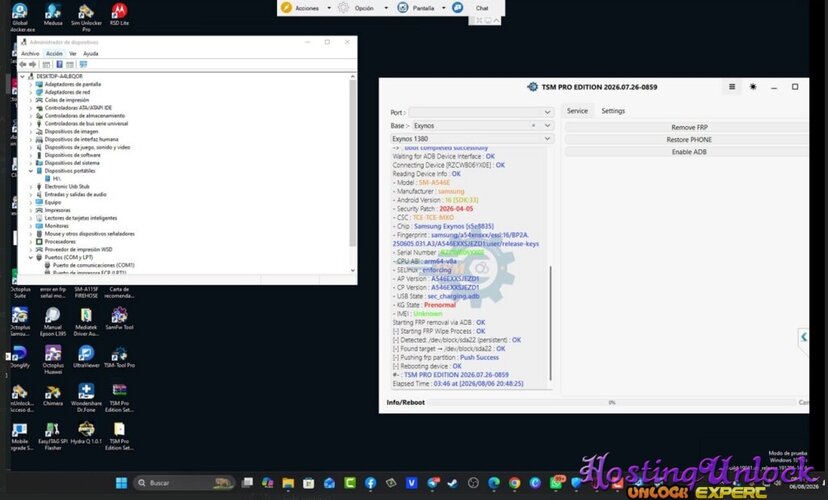The width and height of the screenshot is (828, 500).
Task: Click the TSM log vertical scrollbar
Action: [x=550, y=323]
